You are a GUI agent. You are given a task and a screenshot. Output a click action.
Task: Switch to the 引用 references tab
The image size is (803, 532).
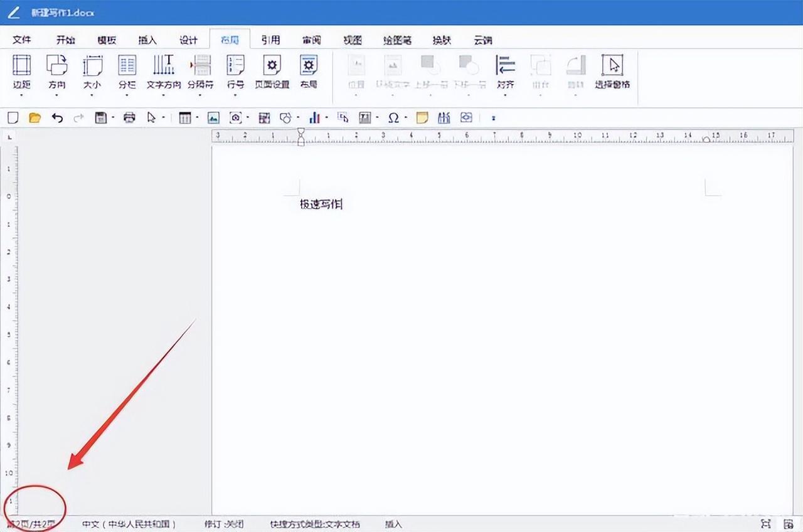pos(271,40)
